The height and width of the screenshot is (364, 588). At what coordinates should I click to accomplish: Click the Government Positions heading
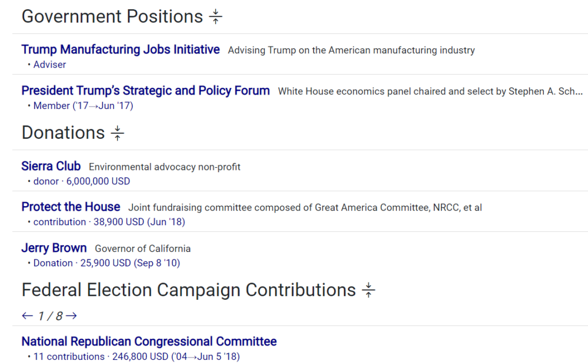coord(112,17)
